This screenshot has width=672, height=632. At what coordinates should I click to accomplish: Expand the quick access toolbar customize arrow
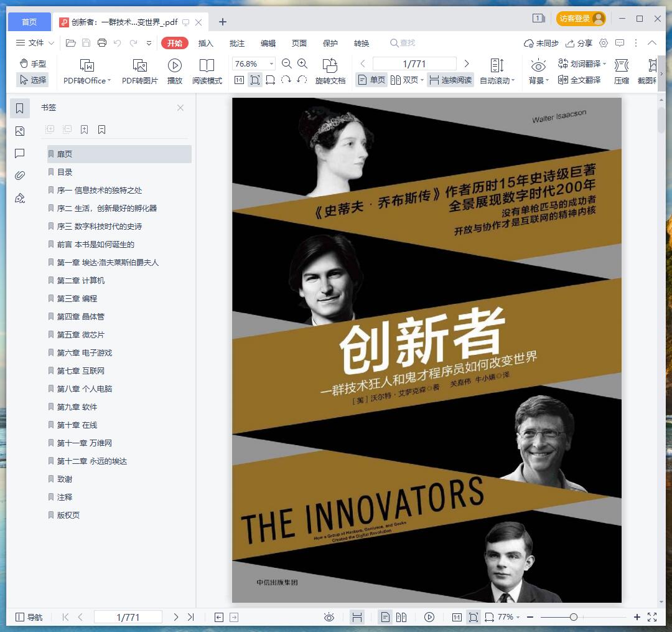pos(149,43)
